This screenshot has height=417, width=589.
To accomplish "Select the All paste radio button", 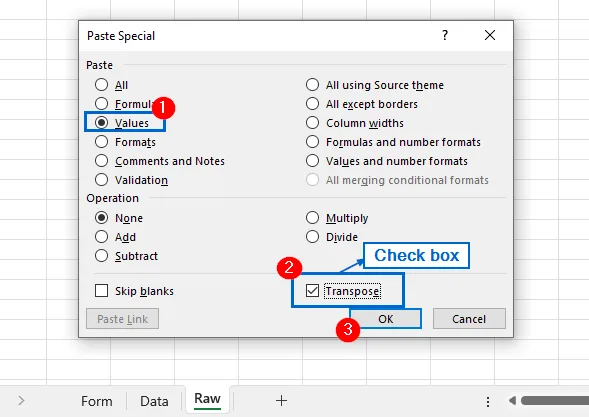I will (101, 85).
